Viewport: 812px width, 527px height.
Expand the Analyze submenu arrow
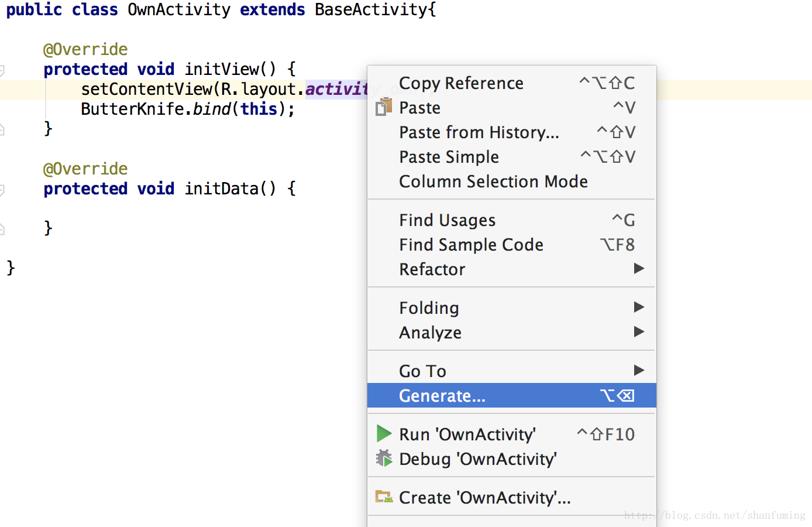coord(639,332)
